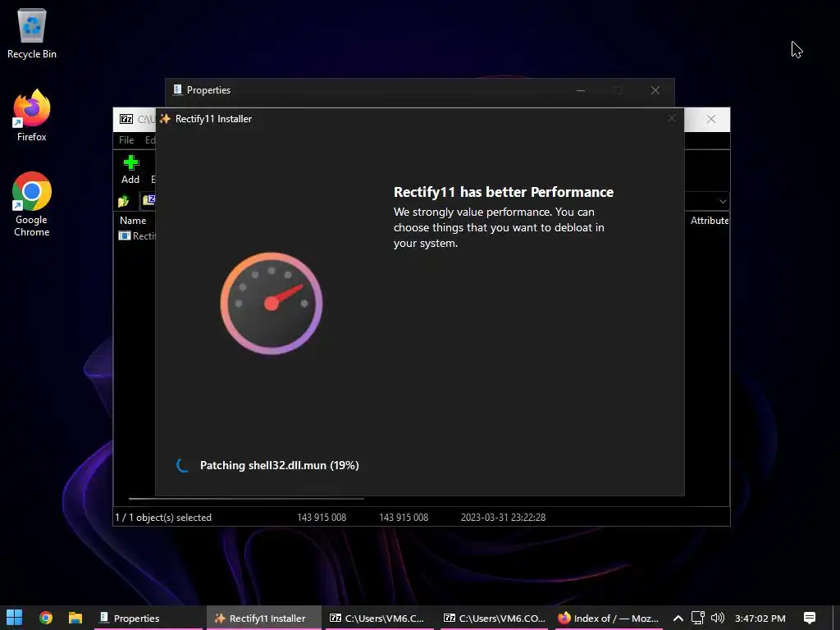Switch to the first C:\Users\VM6.C... 7-Zip taskbar button
The height and width of the screenshot is (630, 840).
(x=379, y=618)
